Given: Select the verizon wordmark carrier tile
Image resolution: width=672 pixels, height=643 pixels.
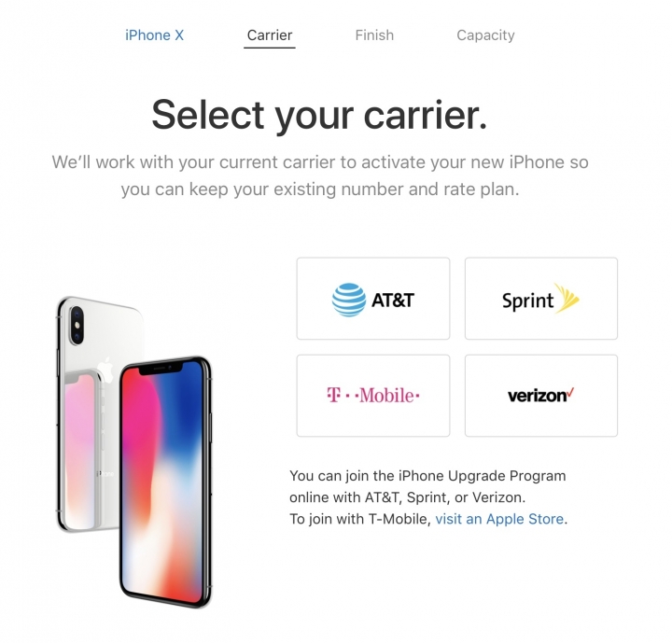Looking at the screenshot, I should [537, 396].
